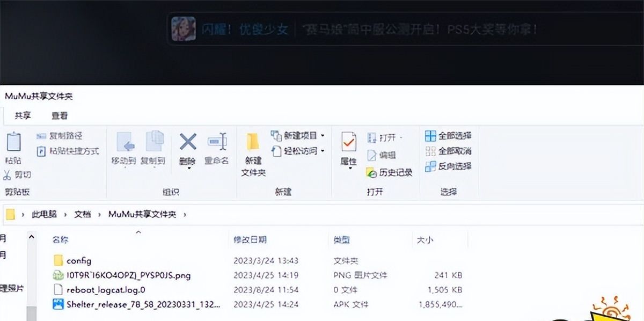Click the Shelter_release APK blue icon

point(58,304)
